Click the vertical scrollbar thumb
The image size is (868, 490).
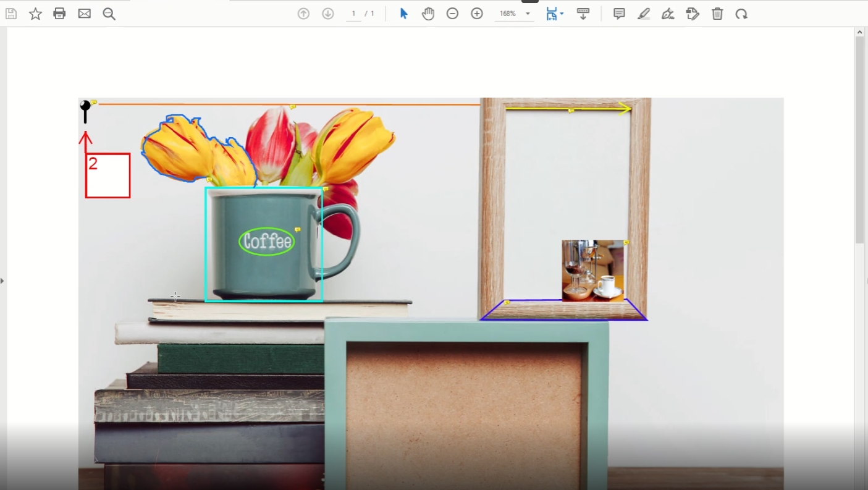click(x=859, y=139)
